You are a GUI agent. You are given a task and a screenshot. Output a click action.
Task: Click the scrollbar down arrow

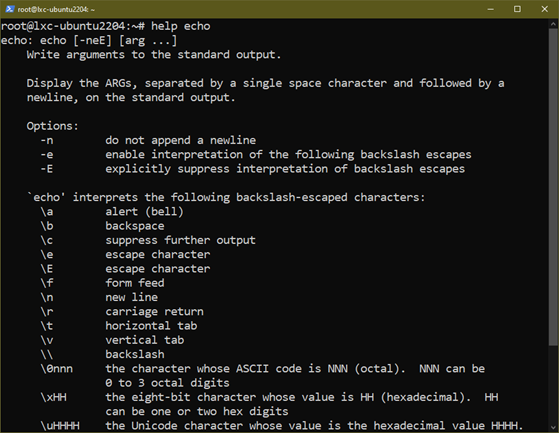pos(553,427)
